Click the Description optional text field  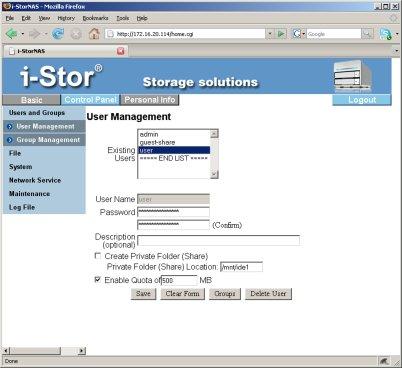[219, 240]
